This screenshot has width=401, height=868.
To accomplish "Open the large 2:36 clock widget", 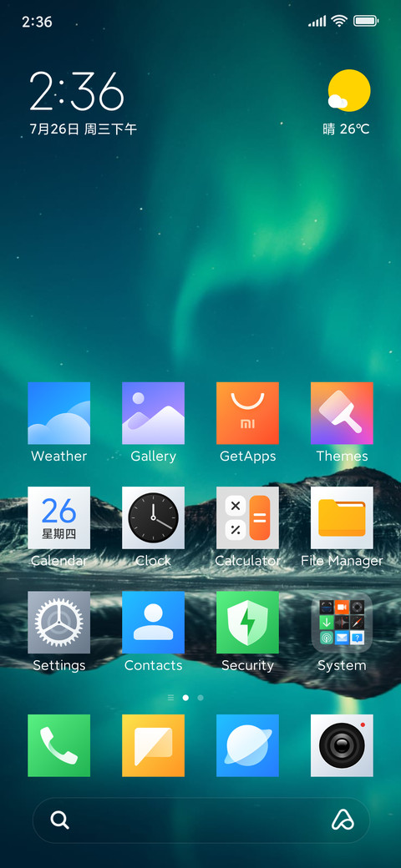I will pos(76,91).
